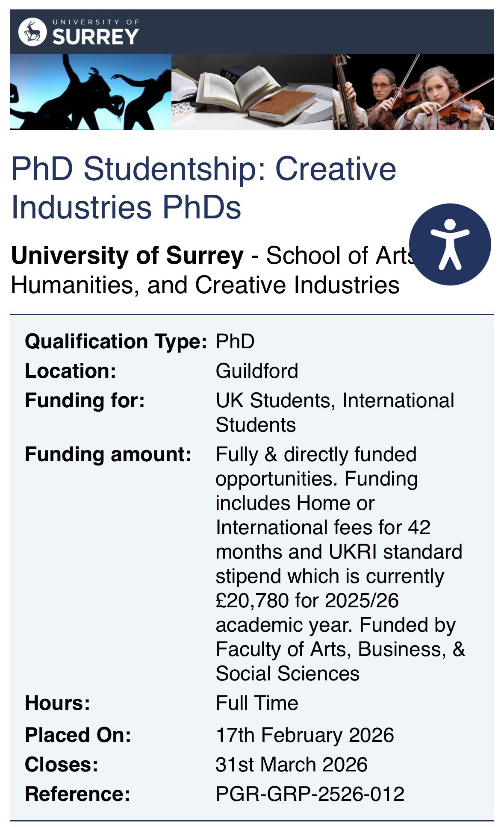504x827 pixels.
Task: Click the 17th February 2026 placed date
Action: coord(305,735)
